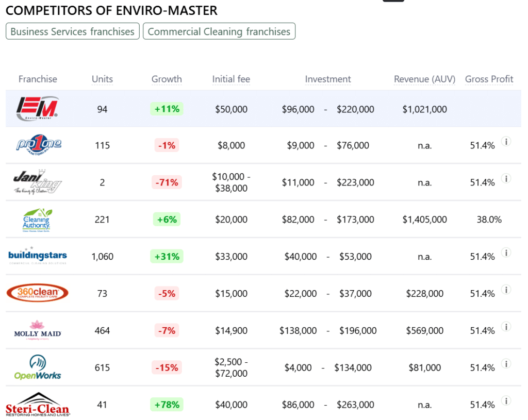Click the Units column header
Viewport: 528px width, 420px height.
(103, 79)
